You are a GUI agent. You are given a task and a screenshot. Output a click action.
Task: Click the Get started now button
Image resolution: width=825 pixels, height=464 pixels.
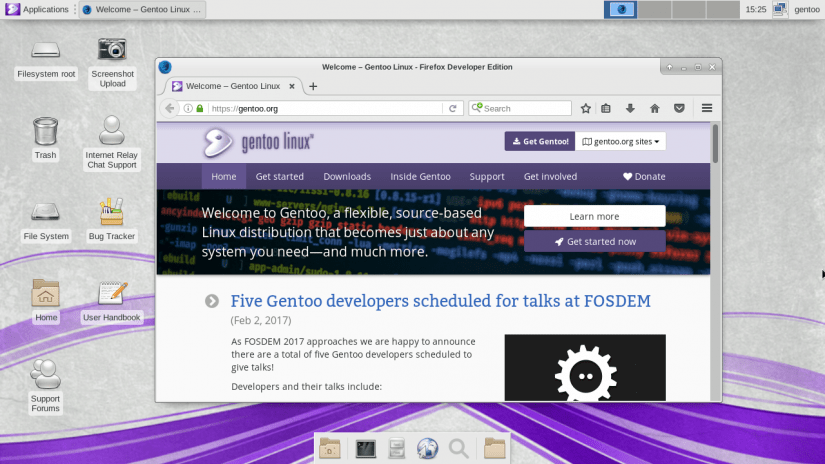click(x=595, y=241)
